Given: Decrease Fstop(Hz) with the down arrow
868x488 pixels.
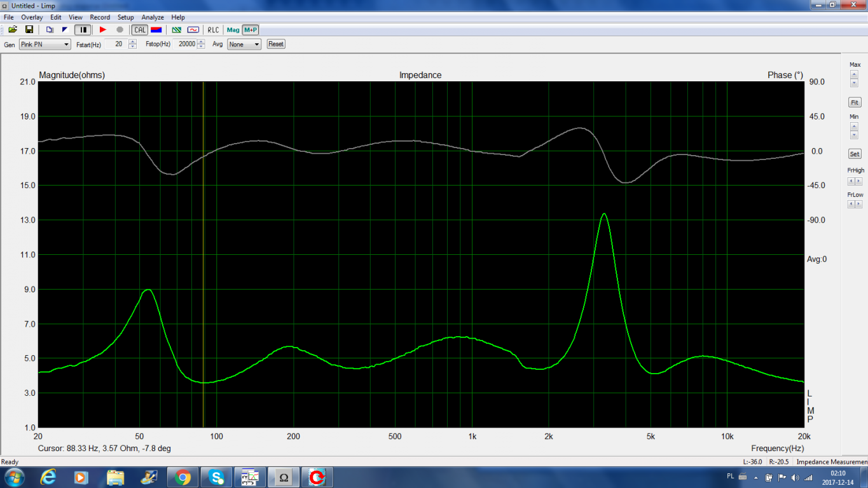Looking at the screenshot, I should 201,47.
